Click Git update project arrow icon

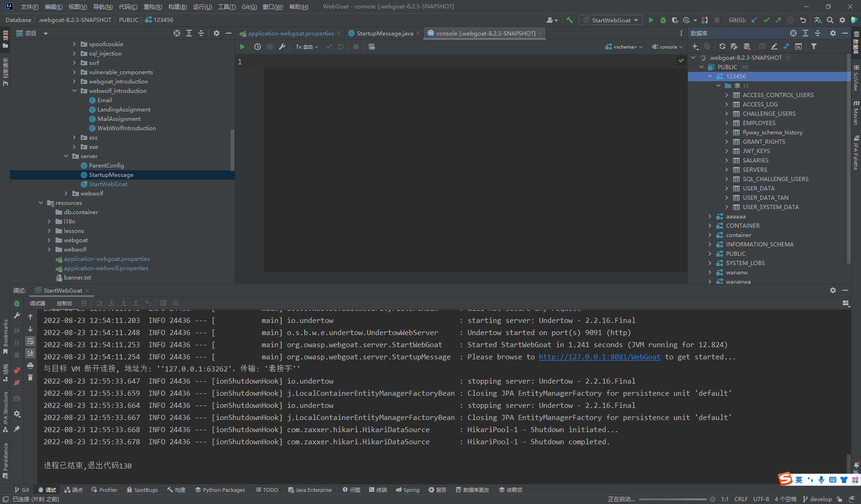pyautogui.click(x=754, y=20)
